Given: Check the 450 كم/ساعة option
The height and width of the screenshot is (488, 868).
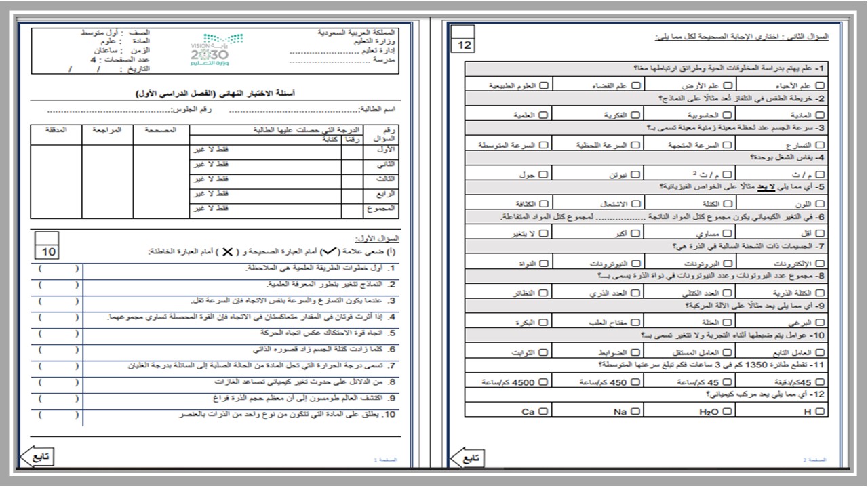Looking at the screenshot, I should [x=635, y=382].
